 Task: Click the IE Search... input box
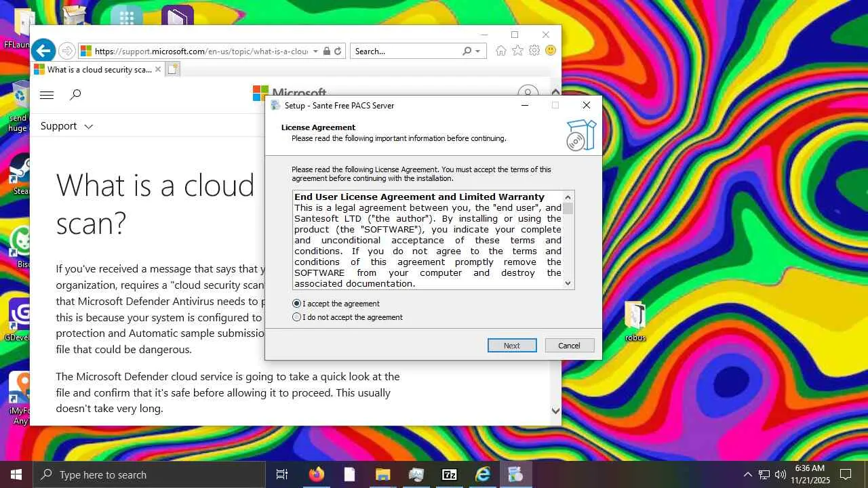(x=406, y=52)
